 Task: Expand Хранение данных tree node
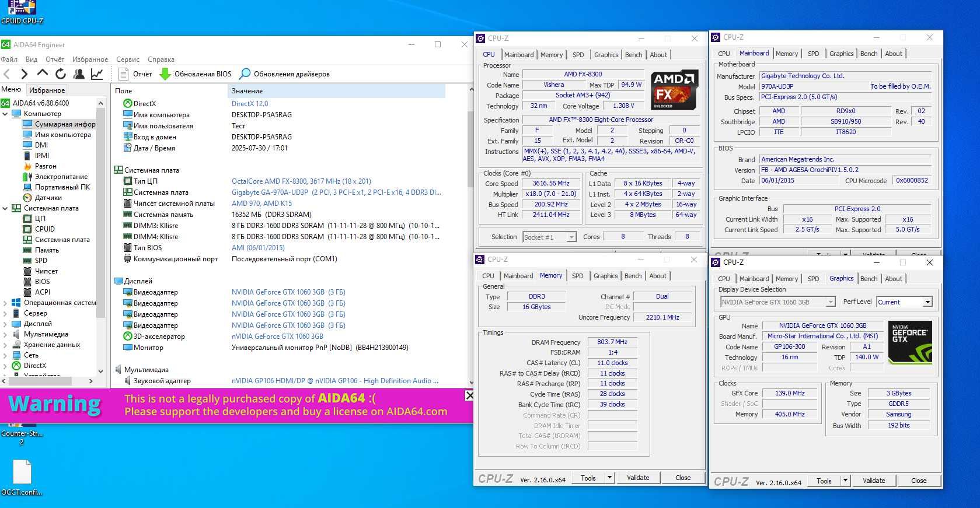(x=5, y=345)
